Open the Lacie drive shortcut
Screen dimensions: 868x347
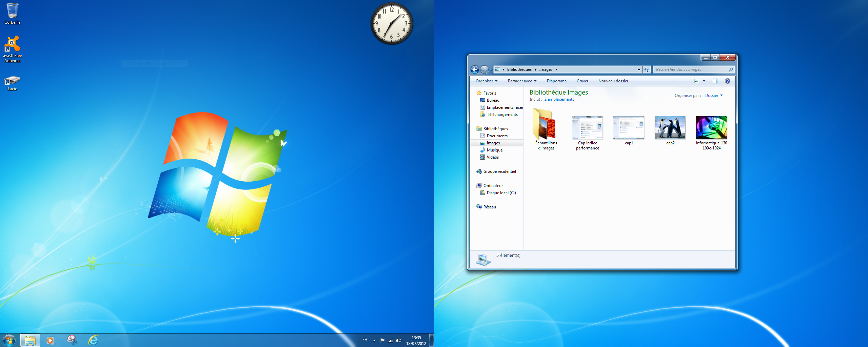[x=12, y=83]
